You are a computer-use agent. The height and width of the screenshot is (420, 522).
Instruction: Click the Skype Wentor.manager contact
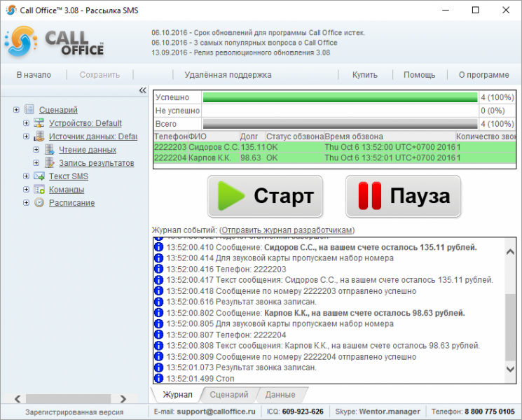pos(390,412)
